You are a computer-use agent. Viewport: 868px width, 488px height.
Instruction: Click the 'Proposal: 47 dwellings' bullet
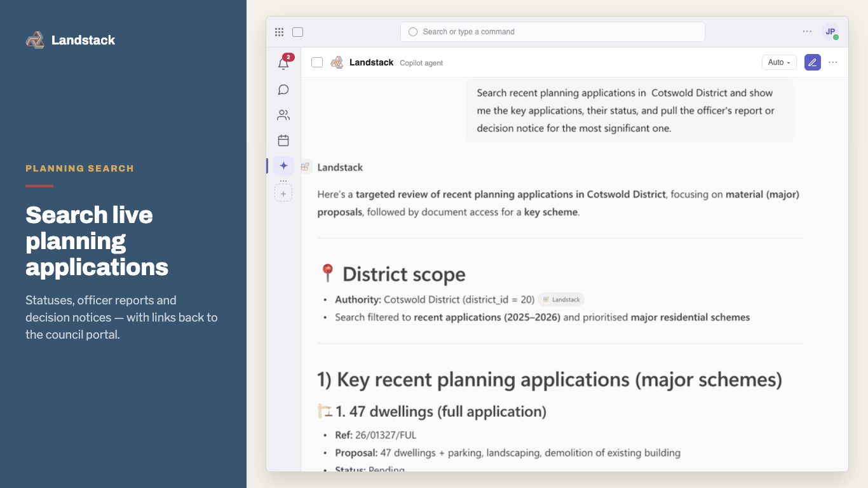[508, 453]
